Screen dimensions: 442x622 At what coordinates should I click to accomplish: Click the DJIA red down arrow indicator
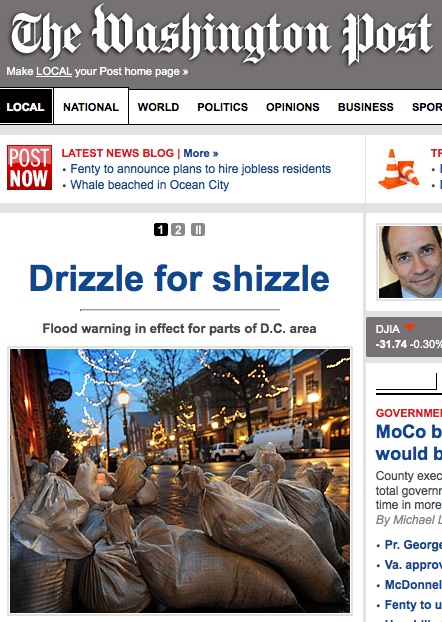point(409,327)
